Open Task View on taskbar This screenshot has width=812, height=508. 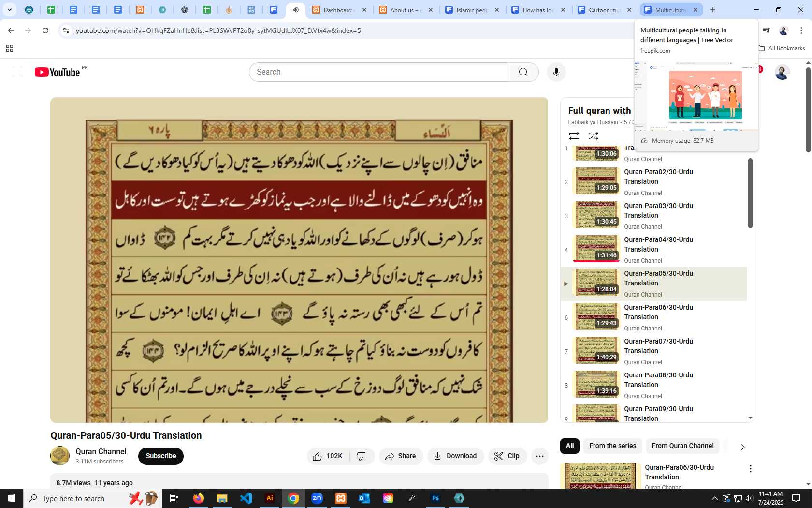click(174, 498)
